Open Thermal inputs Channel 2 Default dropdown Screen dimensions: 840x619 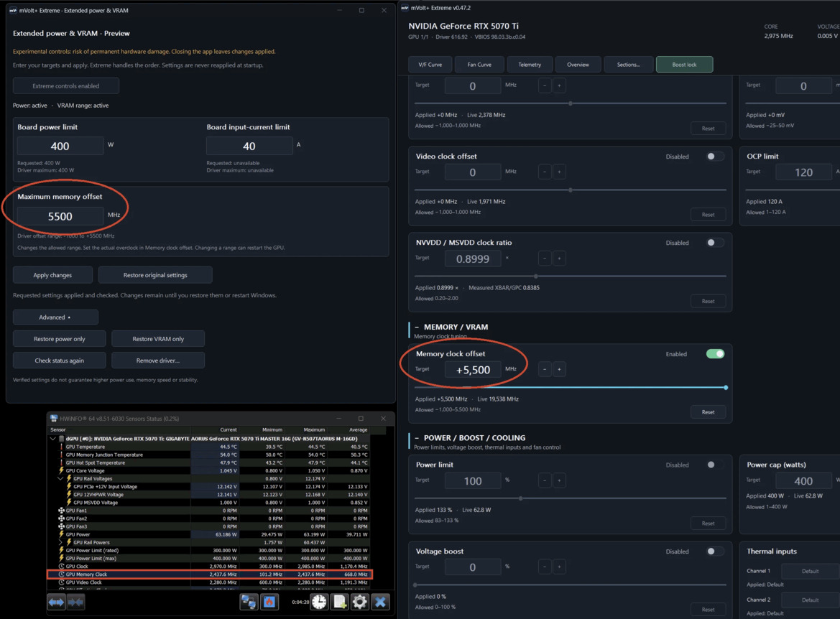point(810,600)
